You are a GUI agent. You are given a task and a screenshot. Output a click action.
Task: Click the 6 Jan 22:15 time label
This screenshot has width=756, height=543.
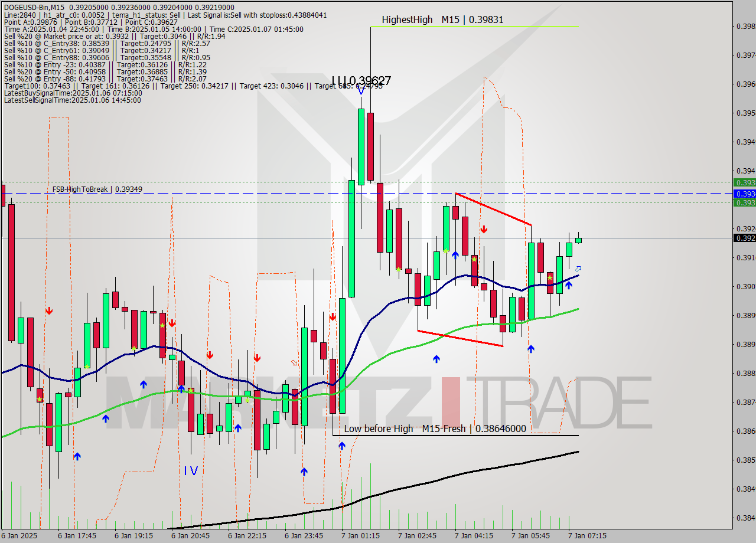pos(247,535)
